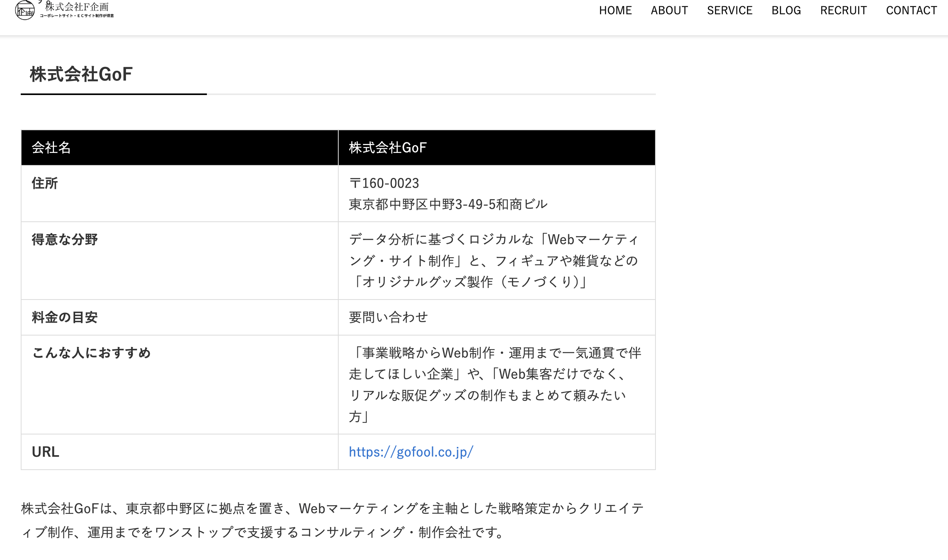Screen dimensions: 948x560
Task: Open the https://gofool.co.jp/ link
Action: click(x=410, y=452)
